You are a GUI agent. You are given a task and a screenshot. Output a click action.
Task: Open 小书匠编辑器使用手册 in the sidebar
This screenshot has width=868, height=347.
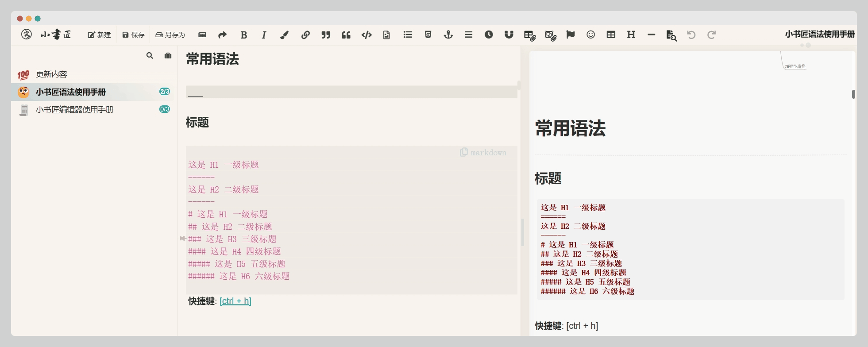coord(74,110)
